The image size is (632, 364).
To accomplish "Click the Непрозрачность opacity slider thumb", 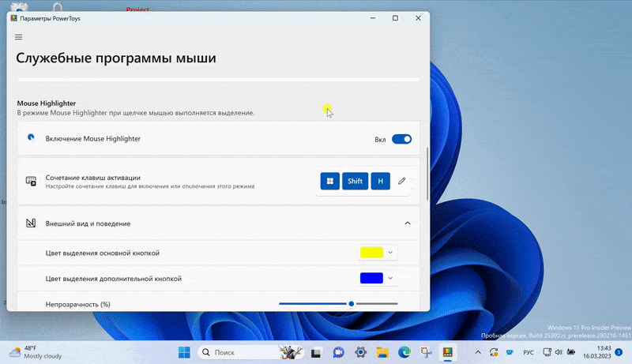I will pyautogui.click(x=351, y=304).
